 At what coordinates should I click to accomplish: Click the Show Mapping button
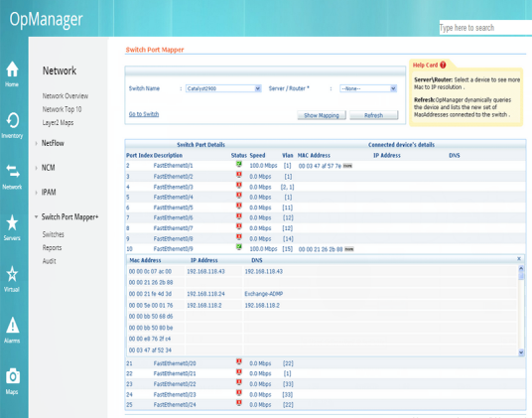pyautogui.click(x=322, y=115)
